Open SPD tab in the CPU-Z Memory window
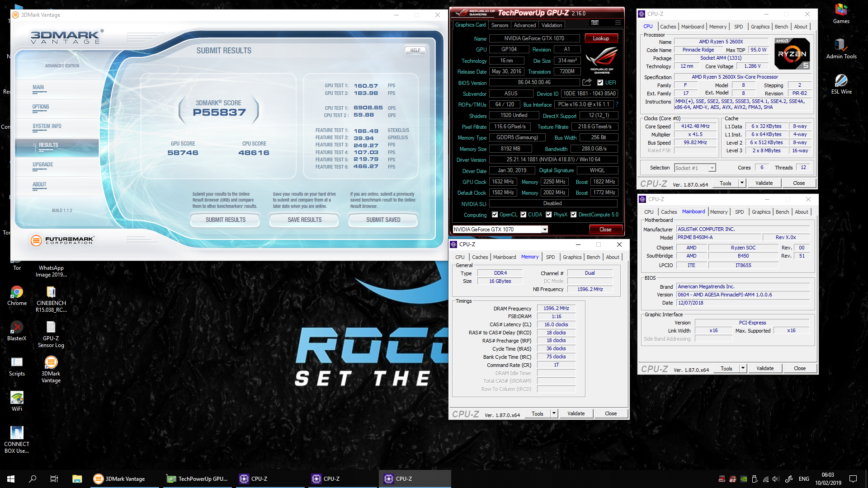The image size is (868, 488). (550, 257)
